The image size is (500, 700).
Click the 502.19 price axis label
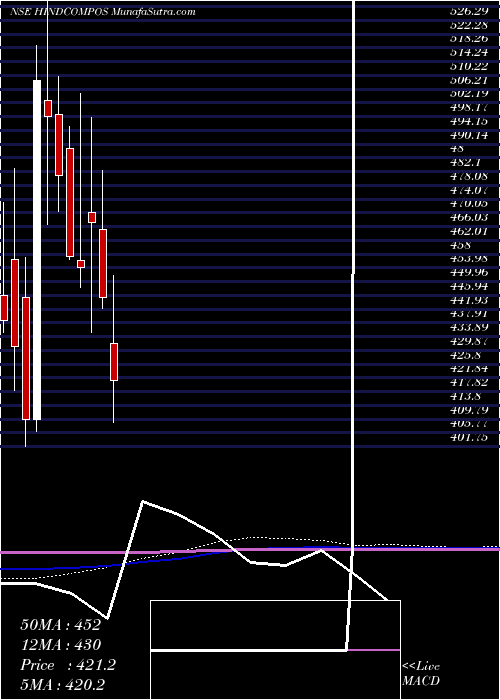pyautogui.click(x=468, y=94)
